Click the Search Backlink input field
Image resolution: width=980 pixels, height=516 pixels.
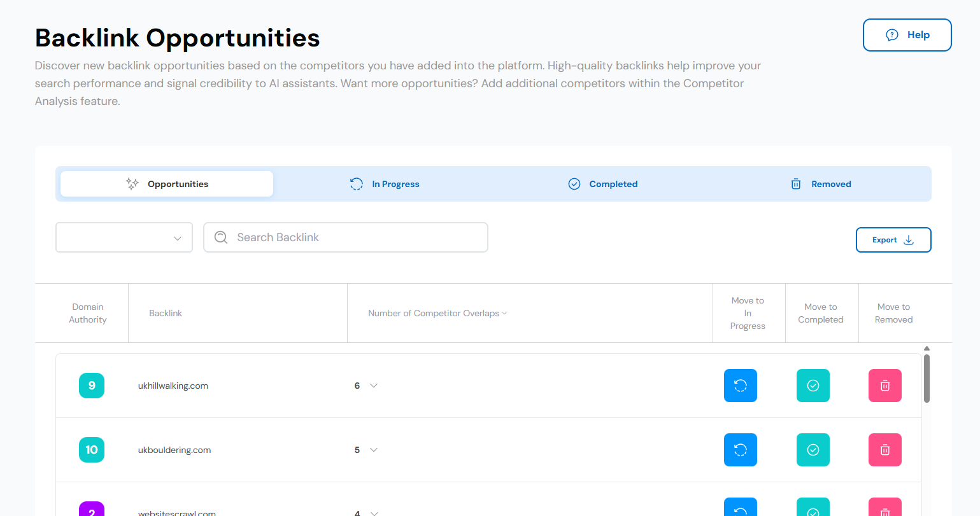click(x=346, y=237)
